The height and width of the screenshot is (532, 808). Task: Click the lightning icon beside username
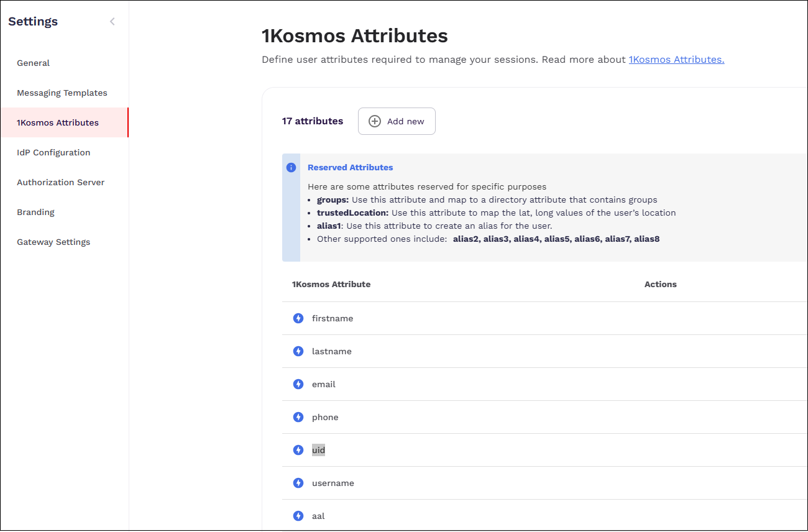[298, 483]
